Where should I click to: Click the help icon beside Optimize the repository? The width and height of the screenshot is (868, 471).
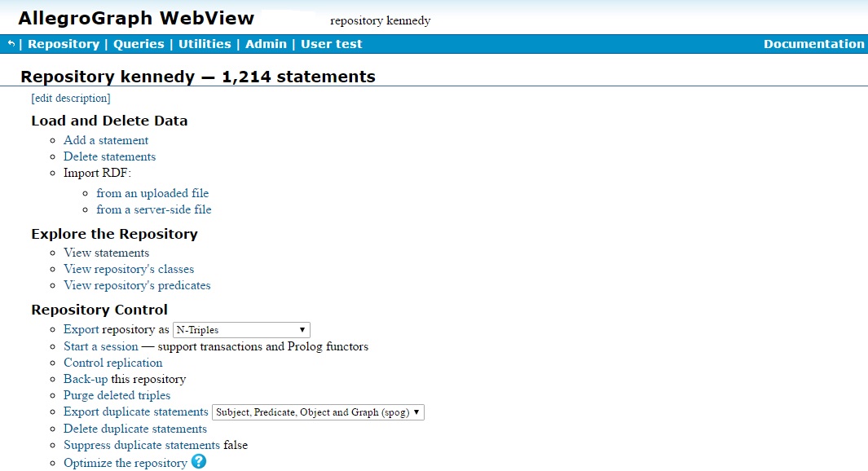199,462
